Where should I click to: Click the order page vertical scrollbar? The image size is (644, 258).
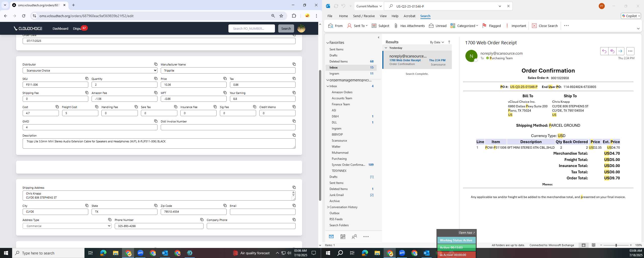tap(320, 135)
